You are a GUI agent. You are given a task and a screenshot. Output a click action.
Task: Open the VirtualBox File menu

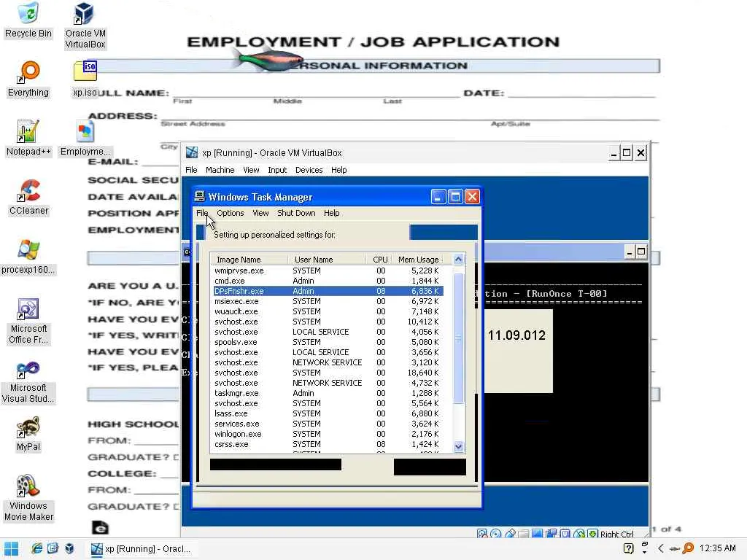click(x=191, y=170)
